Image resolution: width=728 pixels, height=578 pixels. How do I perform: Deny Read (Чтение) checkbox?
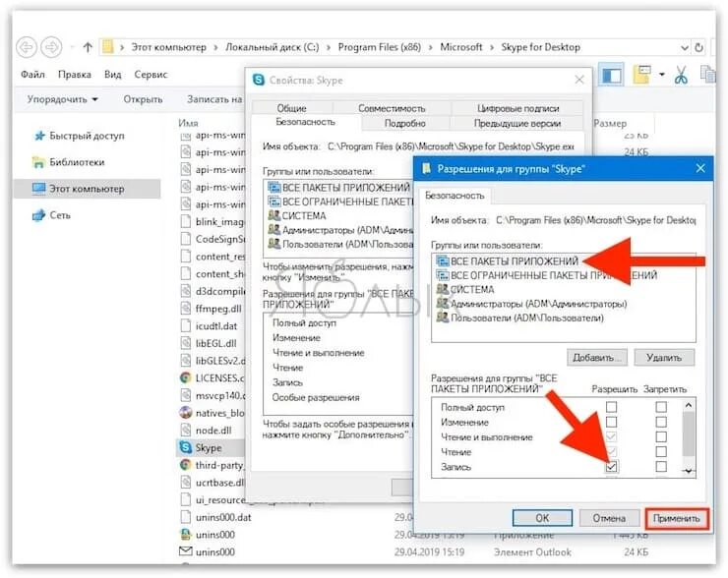(x=661, y=451)
